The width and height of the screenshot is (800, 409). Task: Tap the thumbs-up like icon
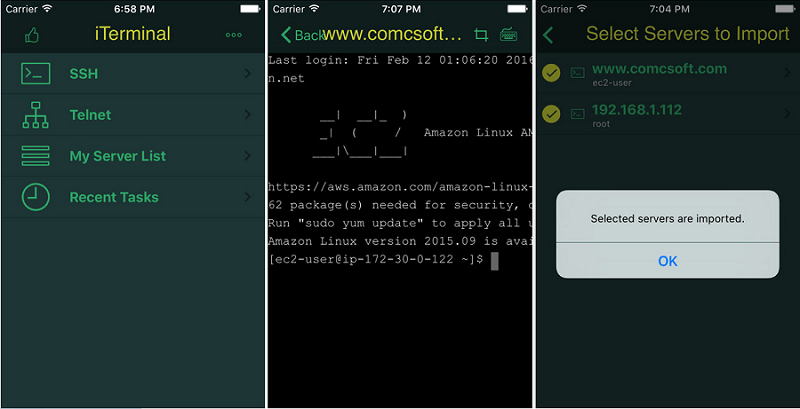32,35
